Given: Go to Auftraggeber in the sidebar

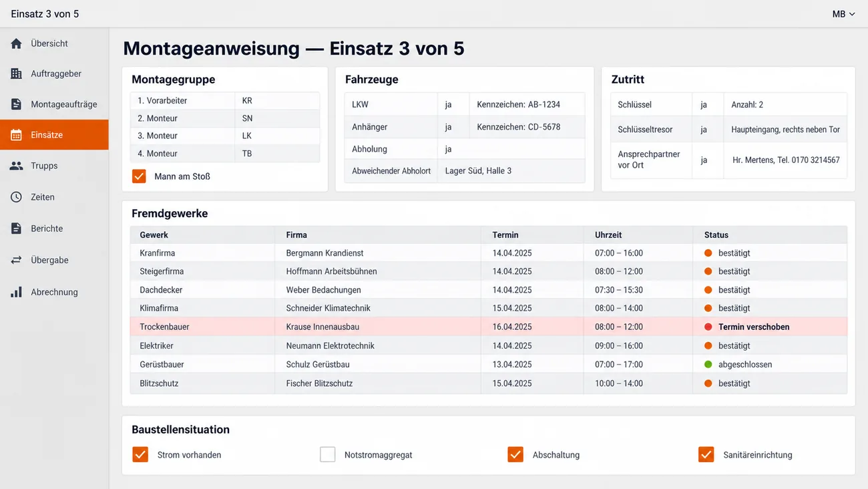Looking at the screenshot, I should (x=54, y=73).
